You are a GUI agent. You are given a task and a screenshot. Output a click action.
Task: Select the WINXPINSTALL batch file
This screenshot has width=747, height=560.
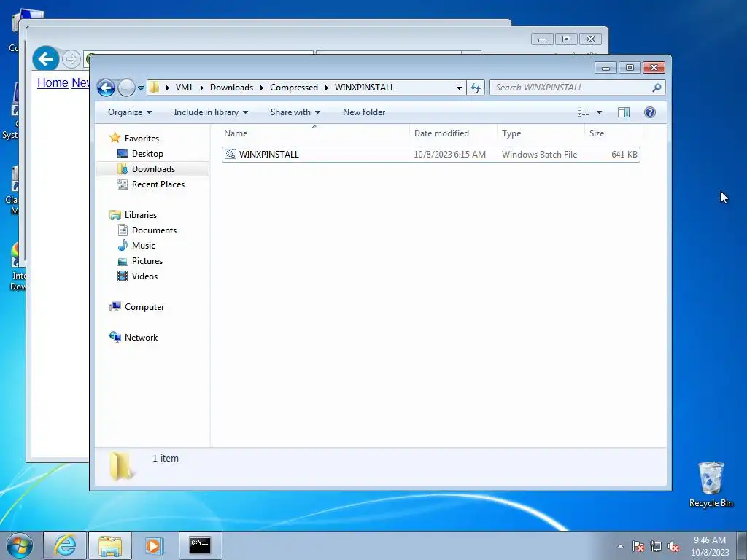pos(430,155)
